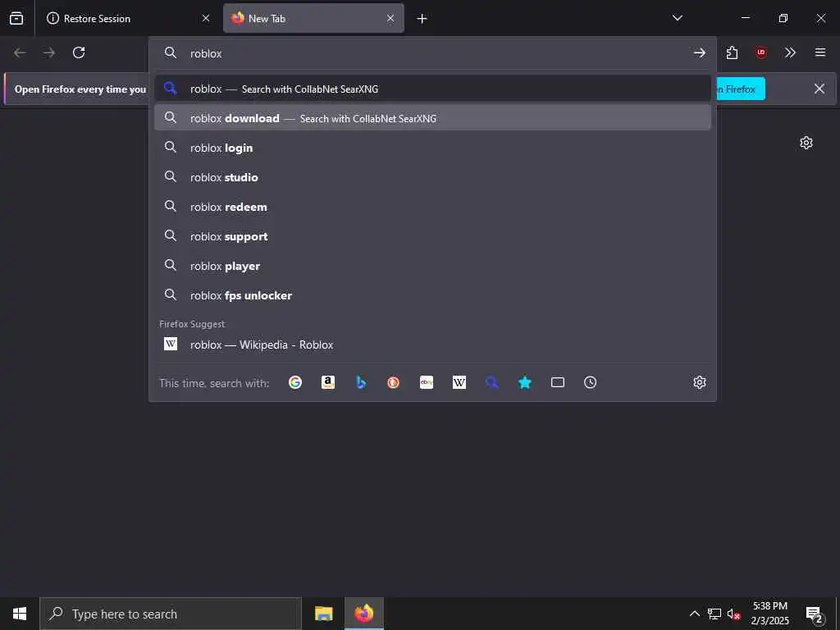The height and width of the screenshot is (630, 840).
Task: Click the Windows taskbar search box
Action: [x=171, y=614]
